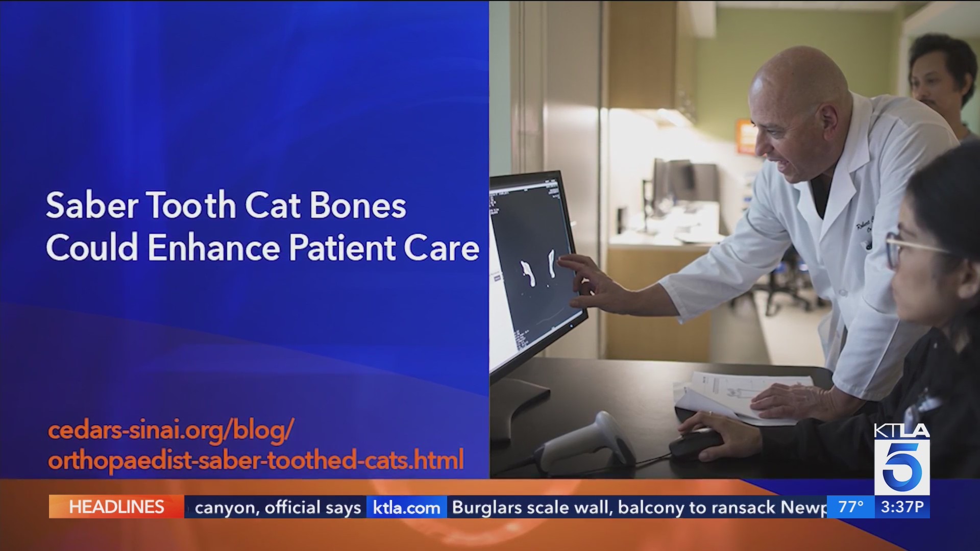
Task: Click the orthopaedist-saber-toothed-cats.html URL line
Action: pyautogui.click(x=256, y=460)
